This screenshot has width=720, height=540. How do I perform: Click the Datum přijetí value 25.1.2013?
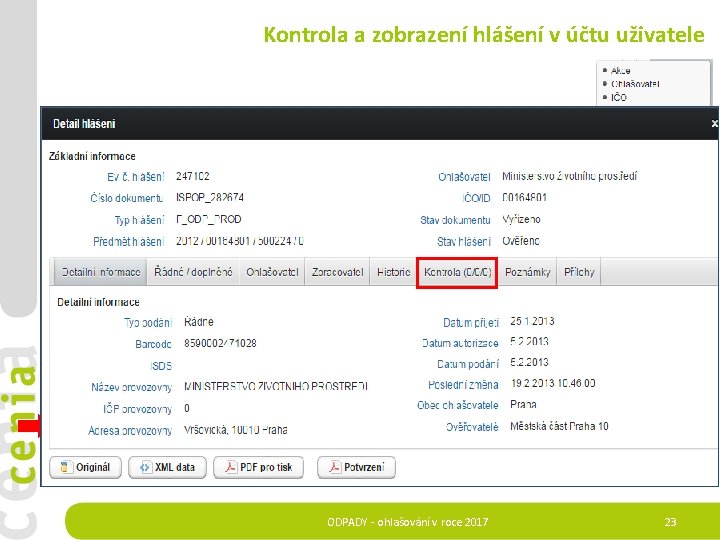(x=532, y=321)
